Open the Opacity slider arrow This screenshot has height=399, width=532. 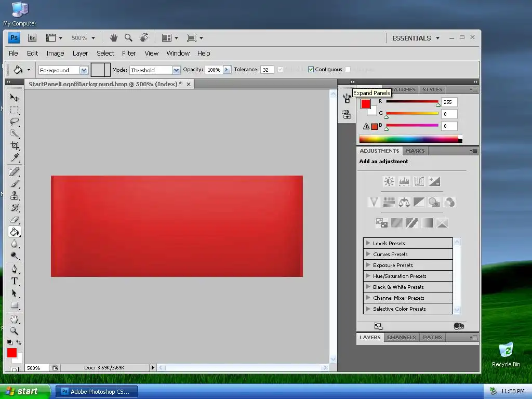pyautogui.click(x=227, y=70)
